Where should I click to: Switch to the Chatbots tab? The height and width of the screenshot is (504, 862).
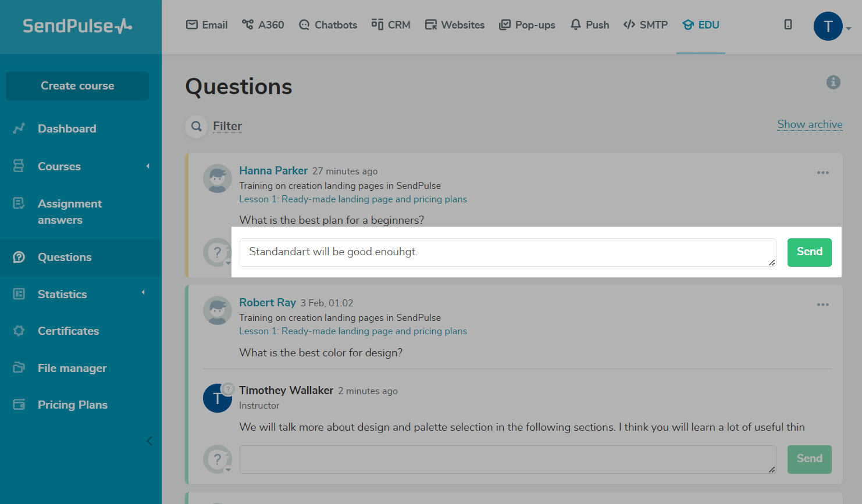pyautogui.click(x=328, y=25)
